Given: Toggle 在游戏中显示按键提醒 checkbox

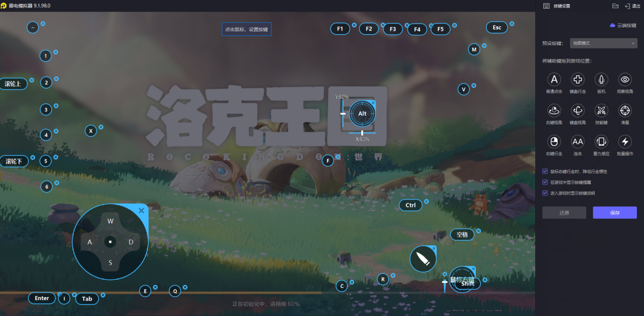Looking at the screenshot, I should (x=545, y=182).
